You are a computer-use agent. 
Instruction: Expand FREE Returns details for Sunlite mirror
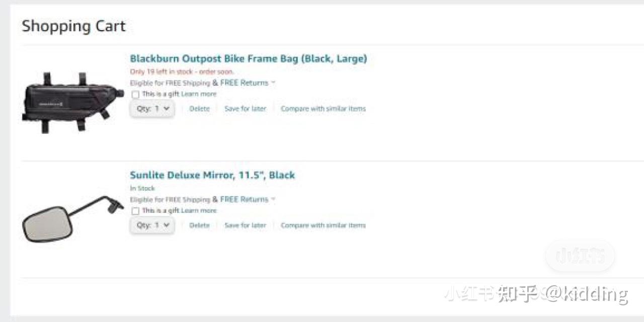pos(273,199)
